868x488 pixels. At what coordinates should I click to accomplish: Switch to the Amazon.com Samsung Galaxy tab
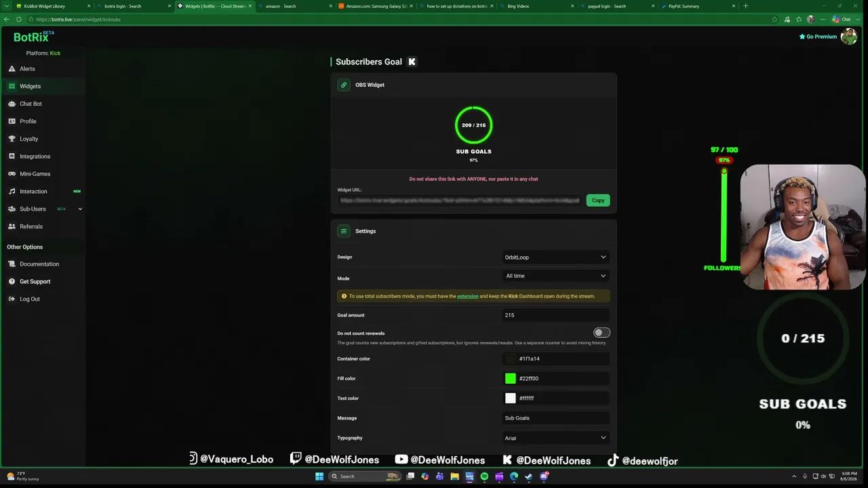click(x=375, y=6)
